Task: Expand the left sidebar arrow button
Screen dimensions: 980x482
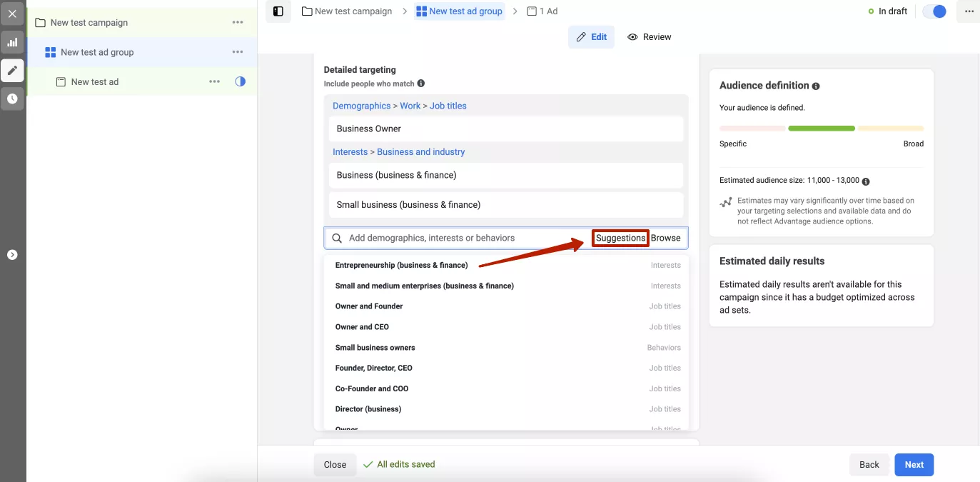Action: [x=12, y=255]
